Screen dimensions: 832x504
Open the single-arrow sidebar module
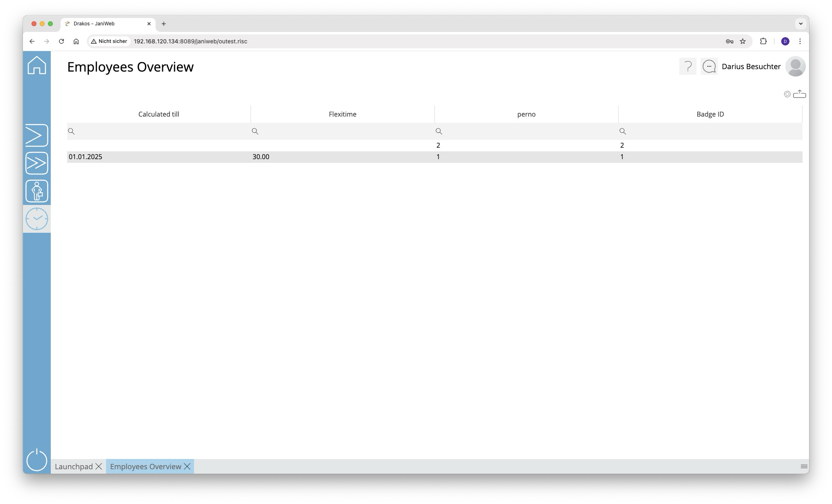pos(37,135)
